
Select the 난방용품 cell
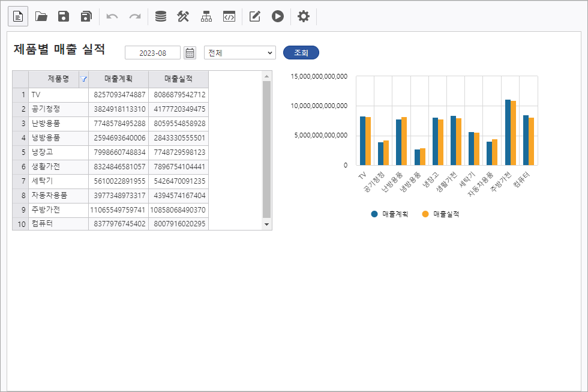point(59,124)
